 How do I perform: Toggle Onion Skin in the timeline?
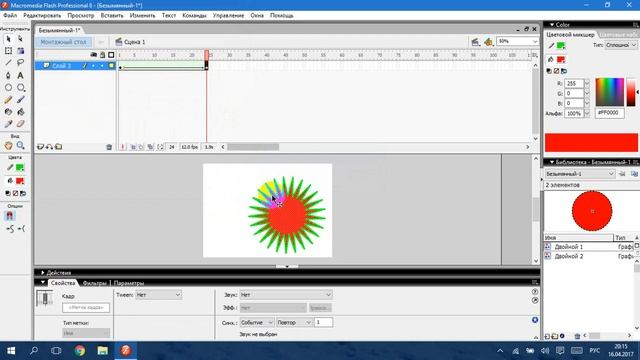click(x=133, y=147)
